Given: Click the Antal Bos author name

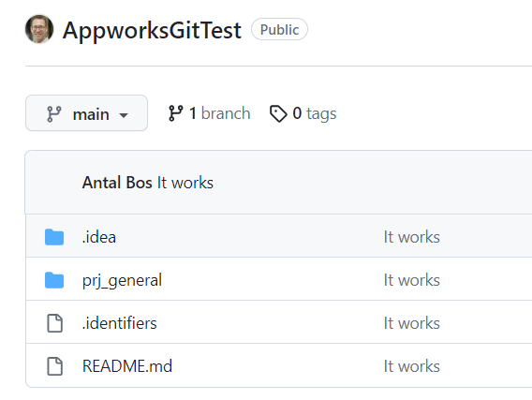Looking at the screenshot, I should [x=117, y=183].
